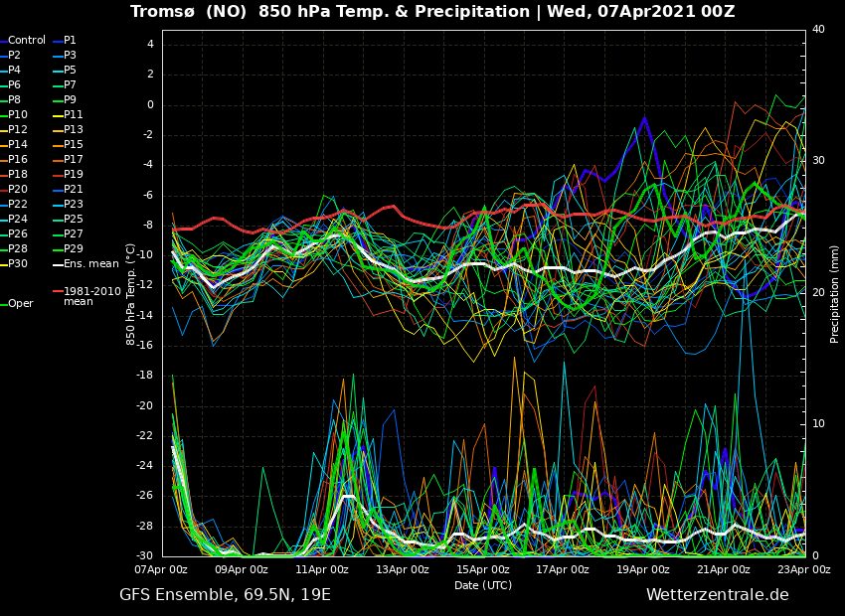
Task: Click the 21Apr 00z axis date
Action: 726,569
